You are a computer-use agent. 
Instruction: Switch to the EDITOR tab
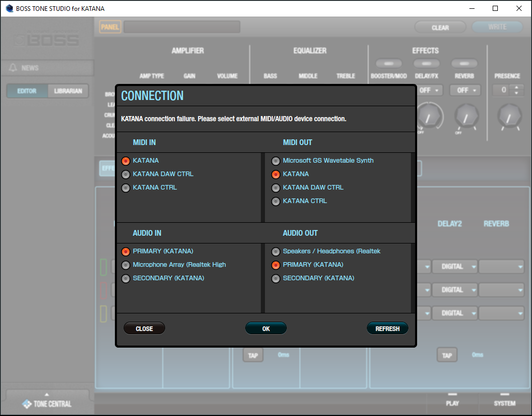(x=27, y=91)
